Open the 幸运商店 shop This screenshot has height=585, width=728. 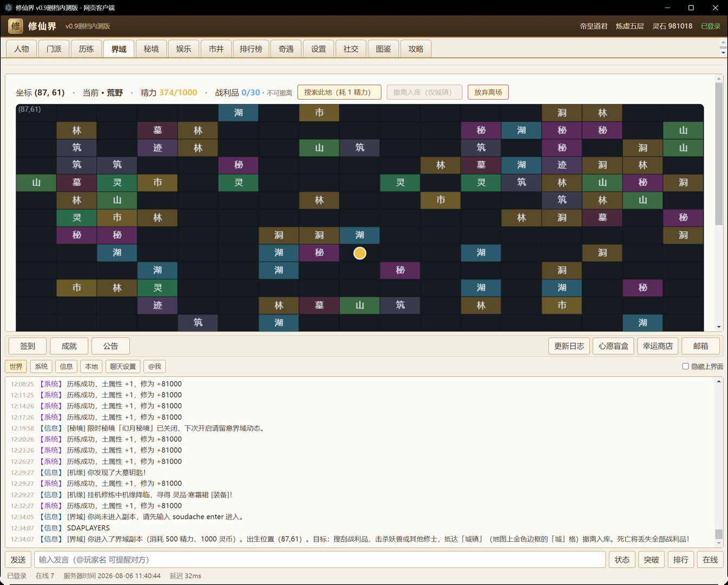pyautogui.click(x=658, y=346)
